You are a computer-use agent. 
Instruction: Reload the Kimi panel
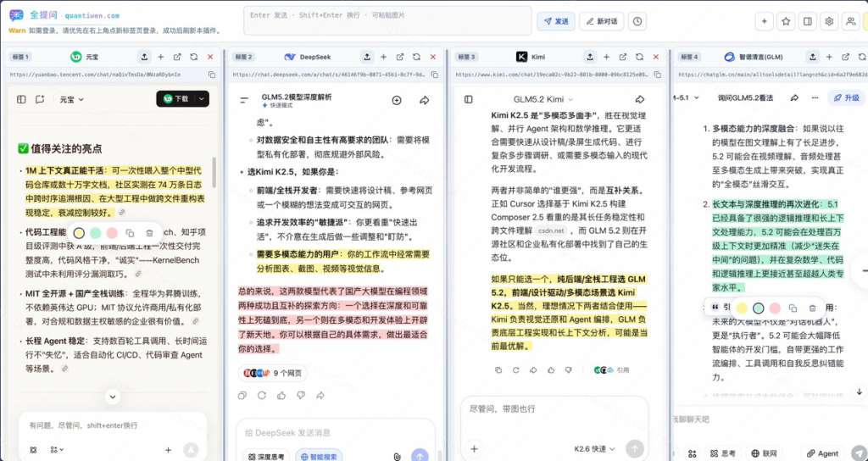pyautogui.click(x=639, y=57)
